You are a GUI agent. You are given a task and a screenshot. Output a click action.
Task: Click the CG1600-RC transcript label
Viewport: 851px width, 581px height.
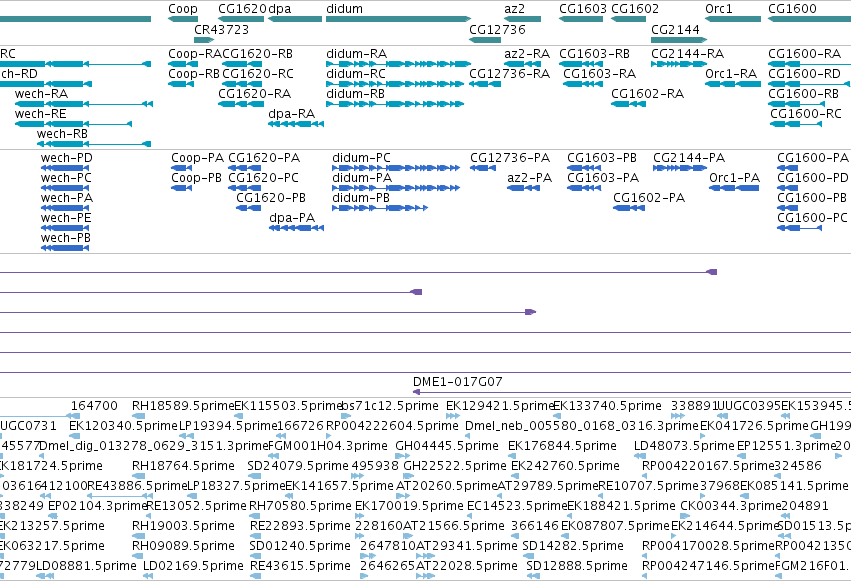coord(805,114)
